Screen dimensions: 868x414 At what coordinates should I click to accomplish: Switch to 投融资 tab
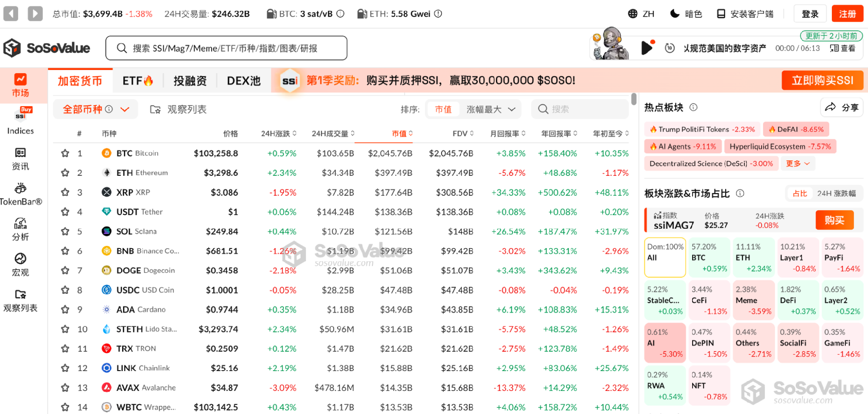click(x=190, y=81)
